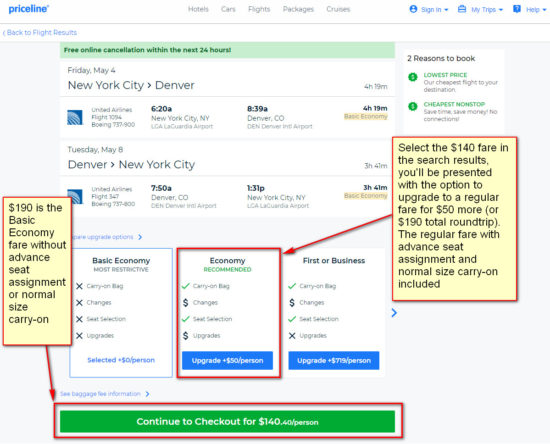Click the Sign In user icon
Image resolution: width=550 pixels, height=444 pixels.
[413, 9]
